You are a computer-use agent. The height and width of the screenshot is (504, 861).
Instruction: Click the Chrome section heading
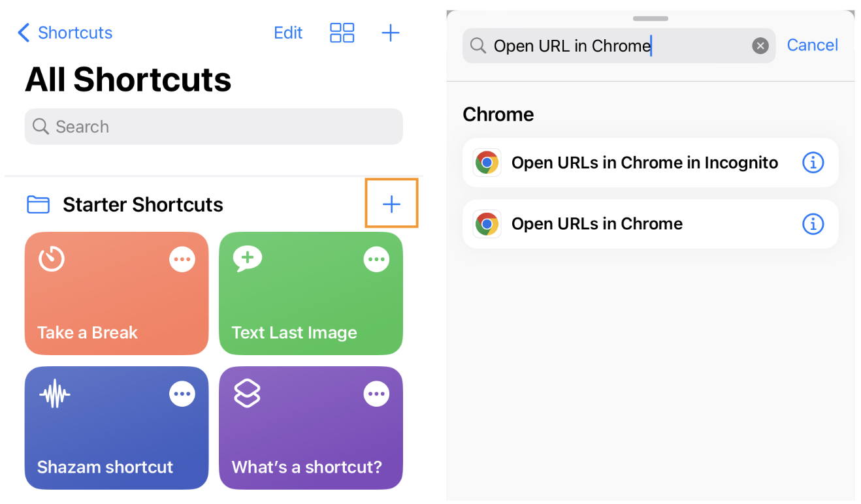498,114
